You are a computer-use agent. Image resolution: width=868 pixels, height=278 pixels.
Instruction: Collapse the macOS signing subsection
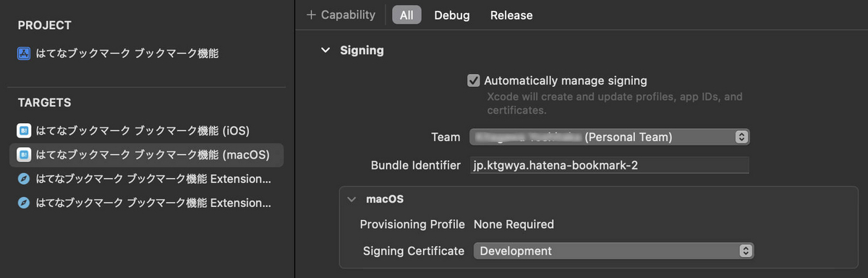point(352,198)
